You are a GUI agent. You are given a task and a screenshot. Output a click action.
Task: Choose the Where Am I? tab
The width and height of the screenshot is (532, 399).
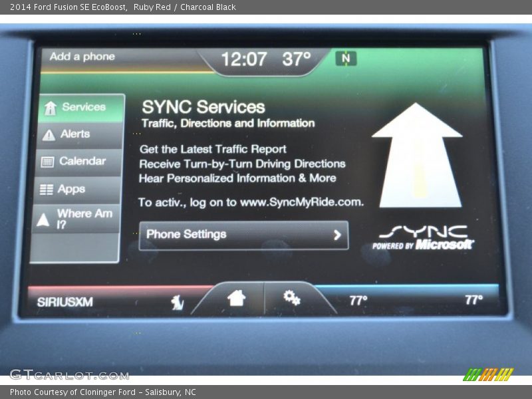pos(76,219)
